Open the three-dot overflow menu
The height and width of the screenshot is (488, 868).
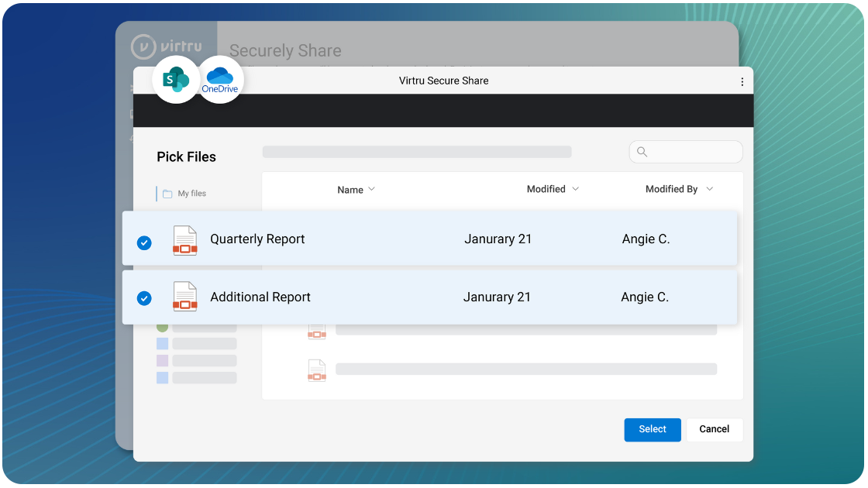pos(742,81)
